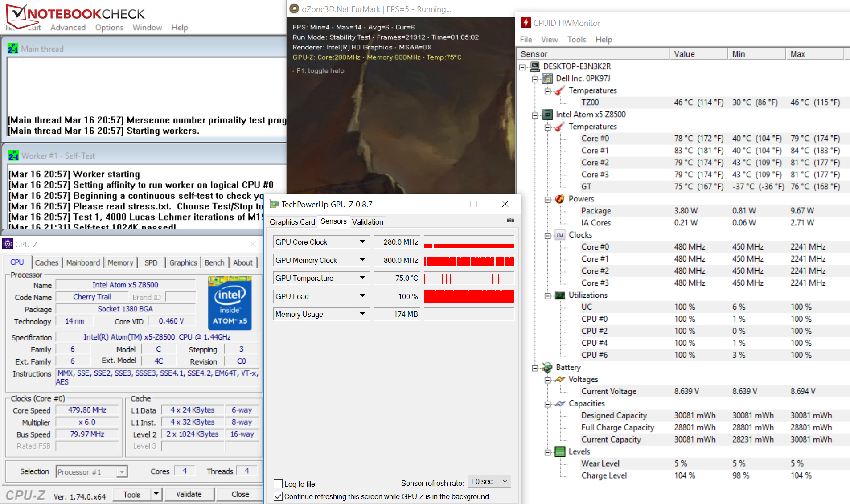
Task: Collapse the Dell Inc. 0PK97J node
Action: [535, 79]
